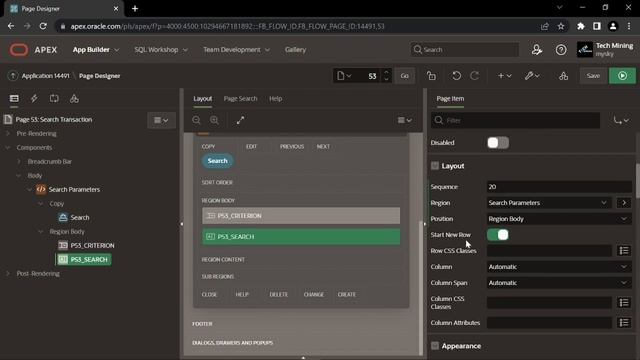Open the Team Development menu
Viewport: 640px width, 360px height.
tap(236, 50)
